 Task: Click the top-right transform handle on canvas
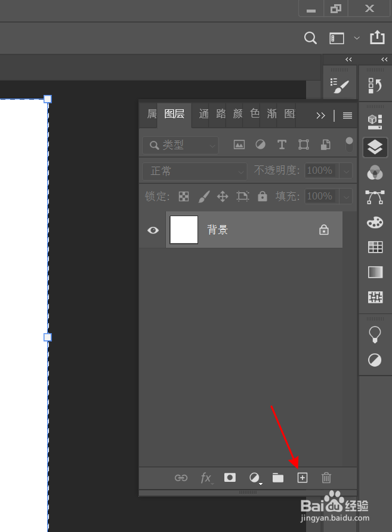pyautogui.click(x=48, y=99)
